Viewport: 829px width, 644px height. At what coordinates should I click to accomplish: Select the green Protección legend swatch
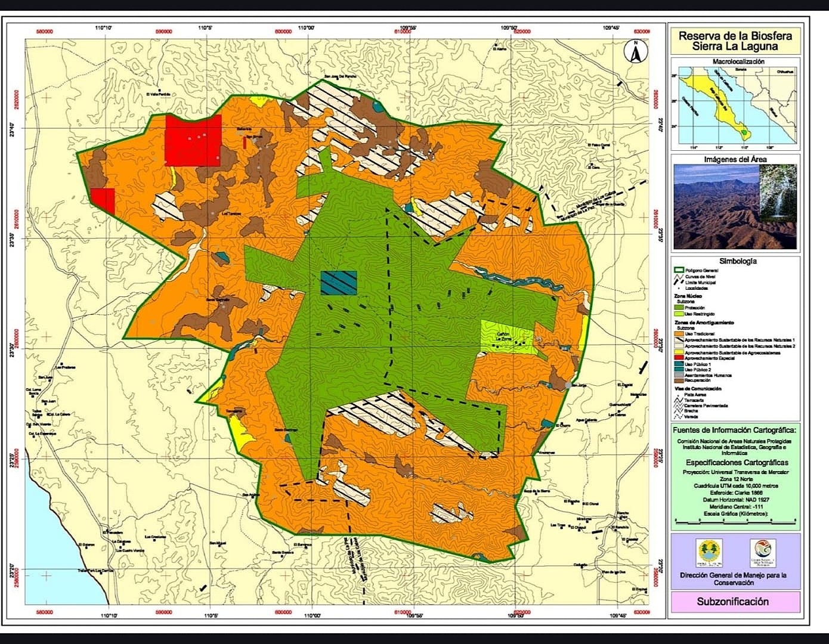678,308
